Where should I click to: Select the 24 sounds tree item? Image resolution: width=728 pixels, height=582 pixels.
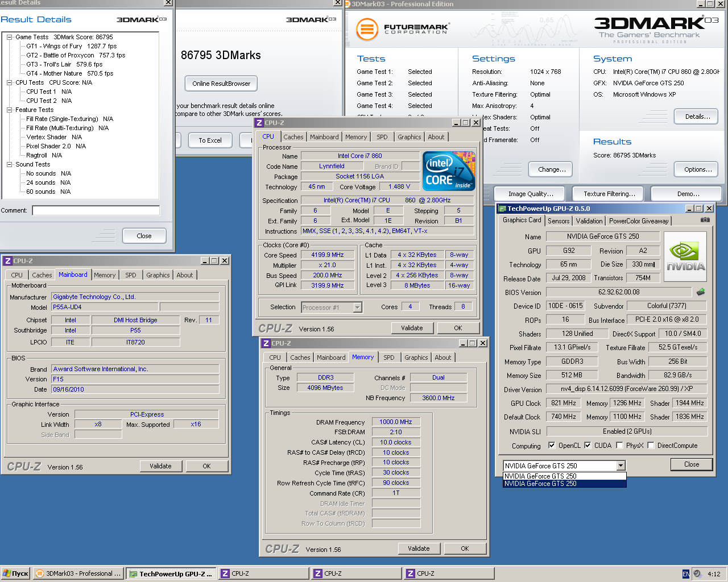pos(48,182)
